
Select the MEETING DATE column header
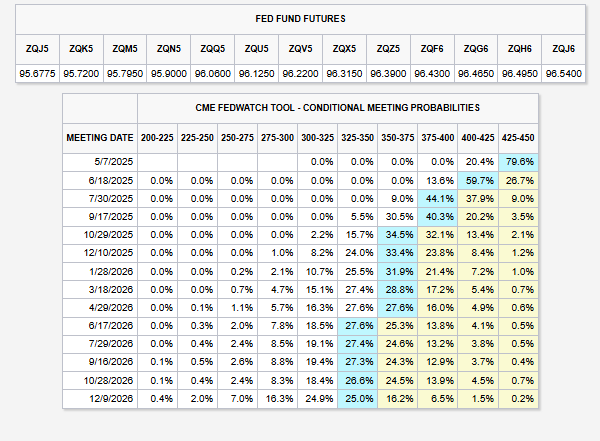100,138
